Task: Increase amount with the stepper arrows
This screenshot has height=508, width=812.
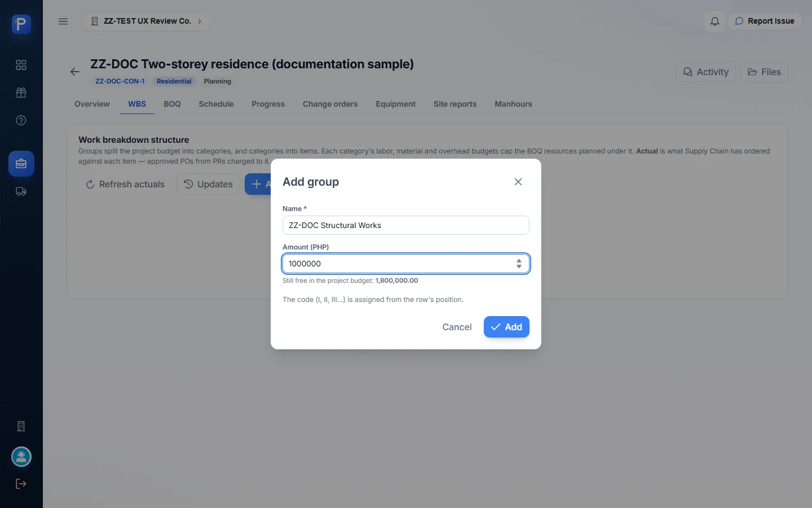Action: click(x=519, y=261)
